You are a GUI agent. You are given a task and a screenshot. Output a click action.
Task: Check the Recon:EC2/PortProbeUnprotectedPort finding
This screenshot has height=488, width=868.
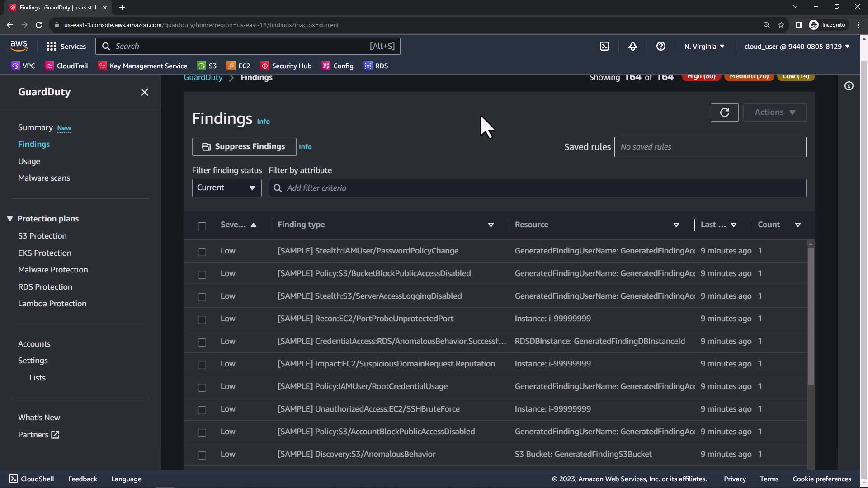[202, 319]
